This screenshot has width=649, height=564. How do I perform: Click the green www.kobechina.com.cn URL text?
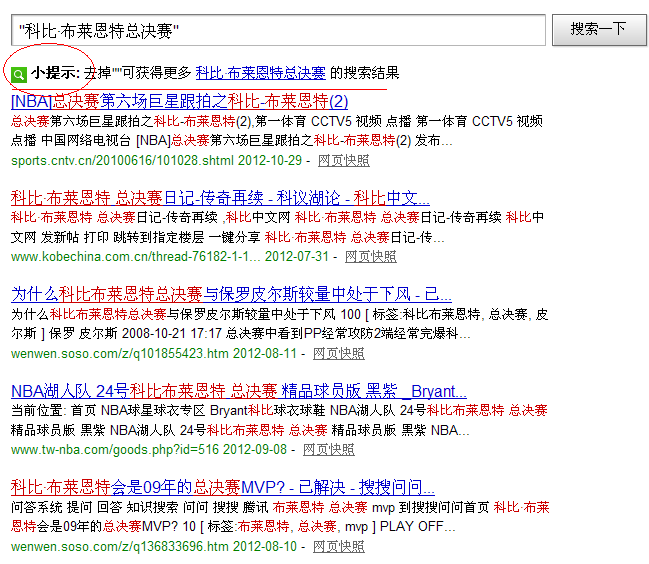135,256
